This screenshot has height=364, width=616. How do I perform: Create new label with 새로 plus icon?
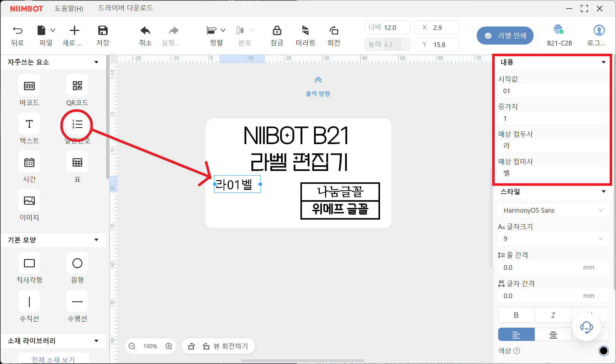point(74,30)
